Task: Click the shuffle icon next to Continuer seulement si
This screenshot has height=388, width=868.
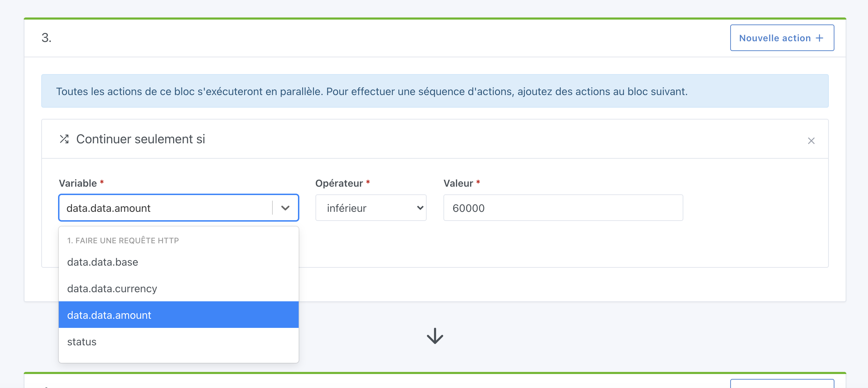Action: [64, 139]
